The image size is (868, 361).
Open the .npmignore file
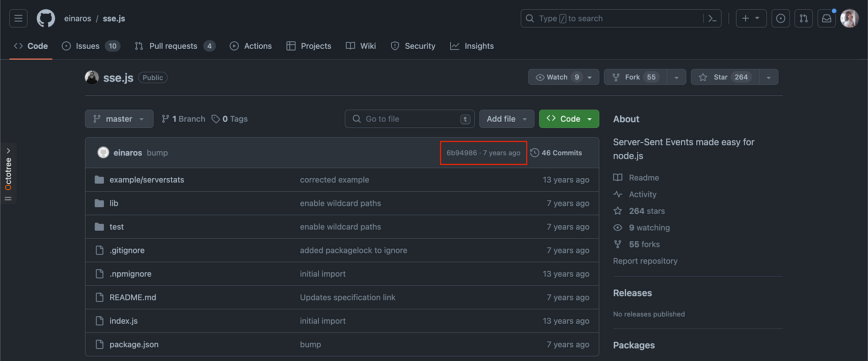point(130,274)
